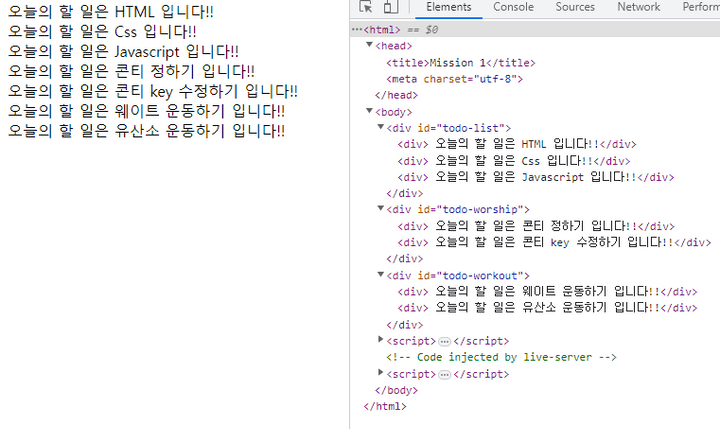This screenshot has width=720, height=429.
Task: Collapse the todo-list div node
Action: (x=380, y=128)
